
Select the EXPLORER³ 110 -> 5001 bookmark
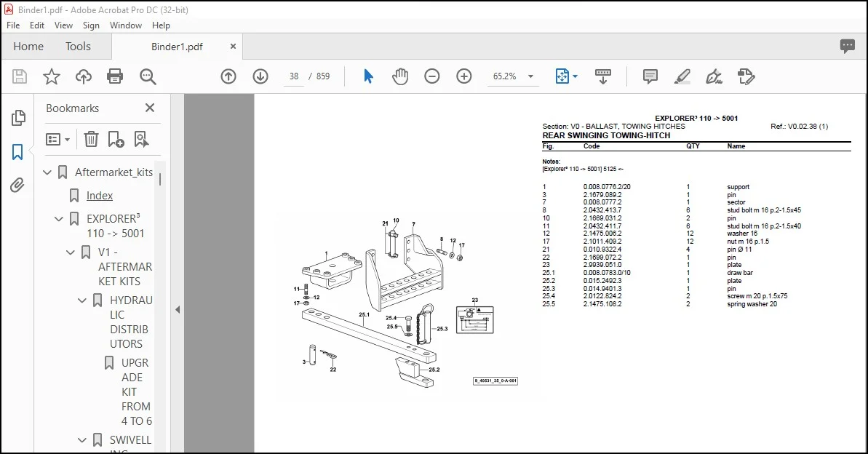coord(115,226)
